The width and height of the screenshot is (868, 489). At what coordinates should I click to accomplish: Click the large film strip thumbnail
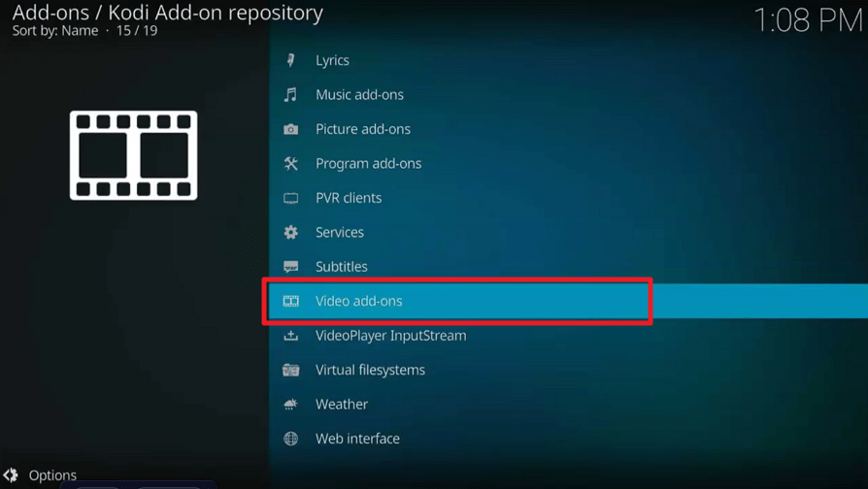(133, 155)
